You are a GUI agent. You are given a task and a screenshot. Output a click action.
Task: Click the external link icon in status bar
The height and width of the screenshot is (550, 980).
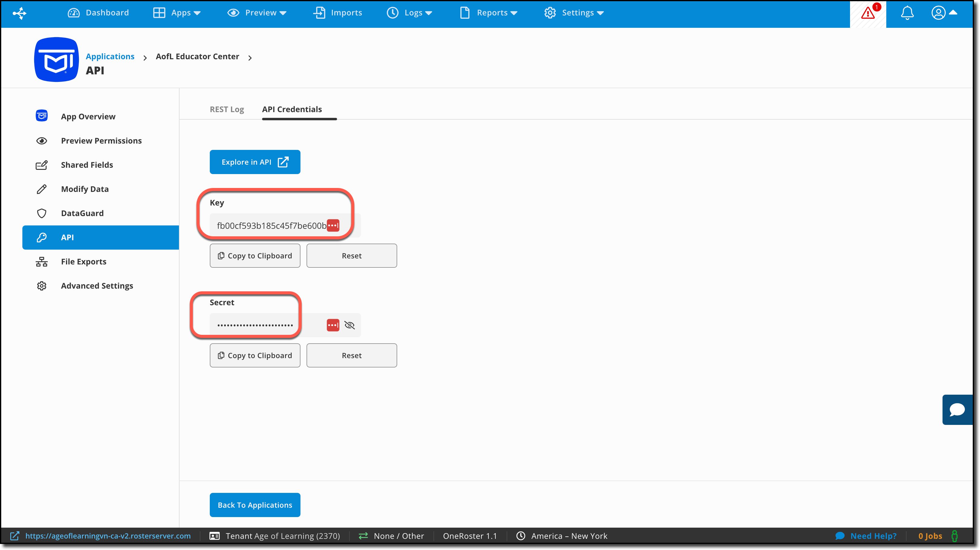coord(15,536)
